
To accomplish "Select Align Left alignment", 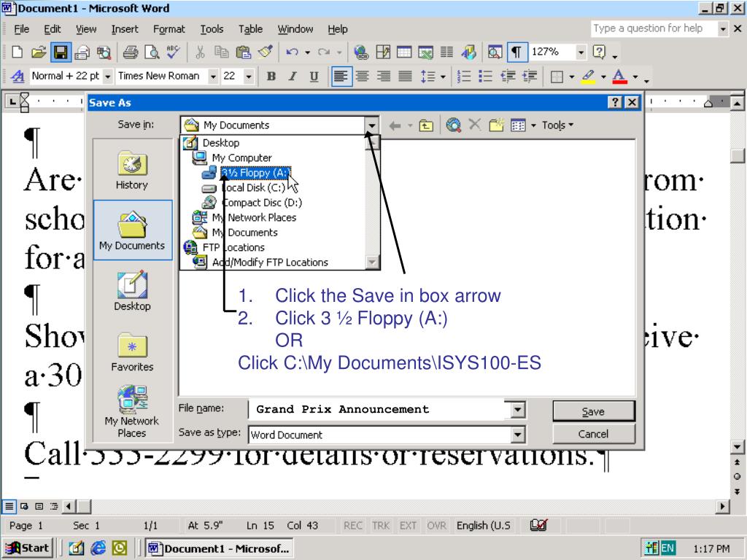I will pyautogui.click(x=341, y=76).
